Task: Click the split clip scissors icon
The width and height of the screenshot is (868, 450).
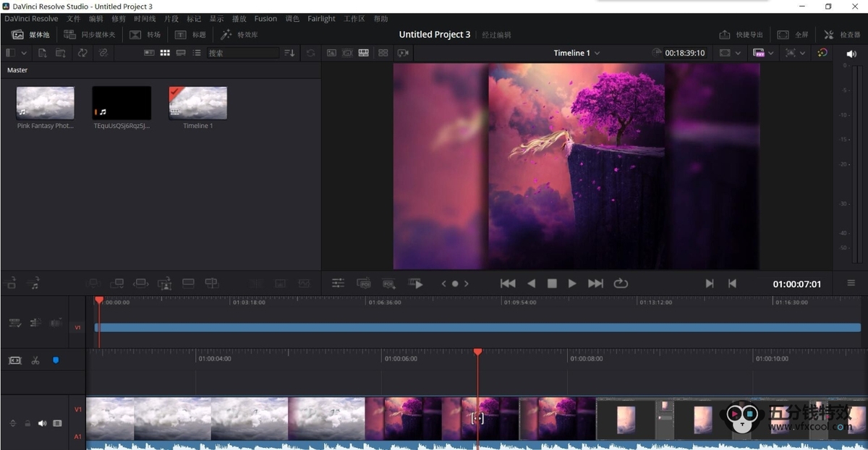Action: [35, 360]
